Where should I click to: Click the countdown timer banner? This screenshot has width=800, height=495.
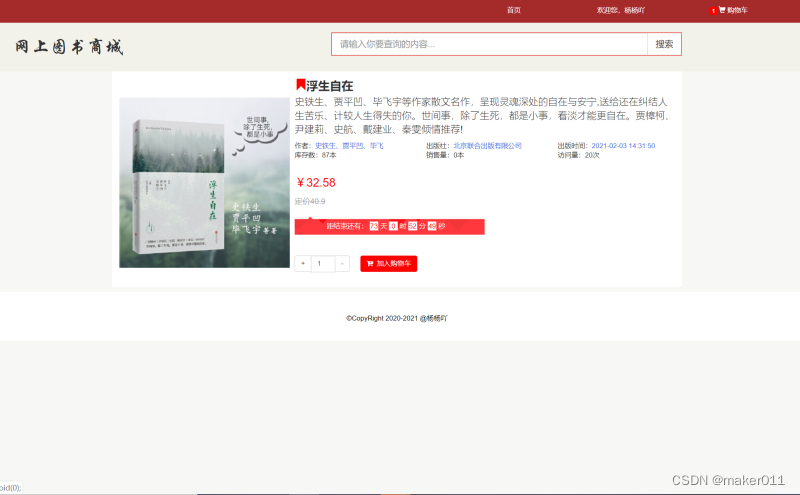coord(389,226)
